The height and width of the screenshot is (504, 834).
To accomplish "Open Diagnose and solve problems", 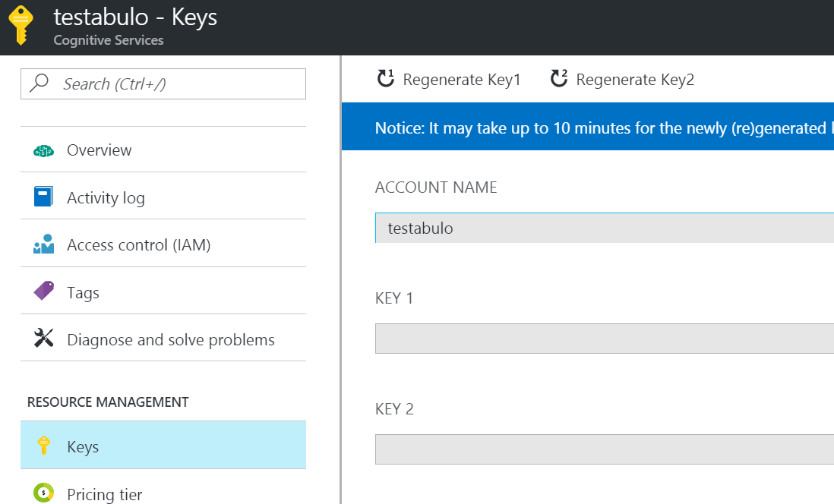I will coord(163,339).
